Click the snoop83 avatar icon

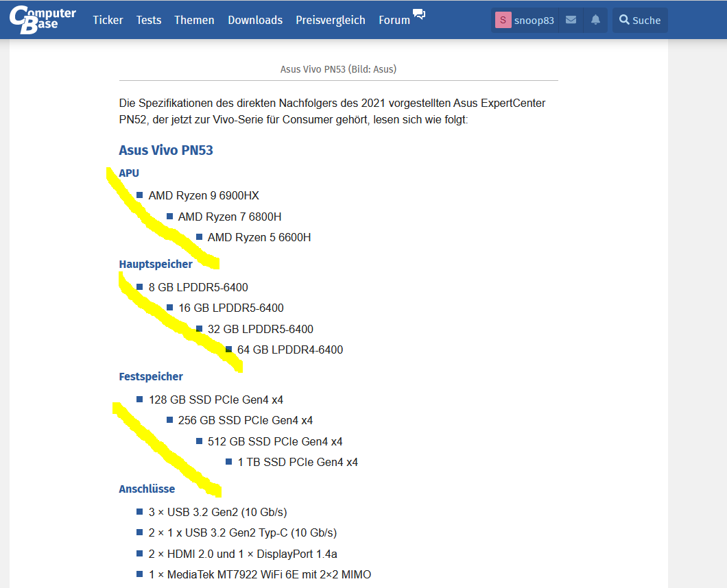pyautogui.click(x=503, y=20)
